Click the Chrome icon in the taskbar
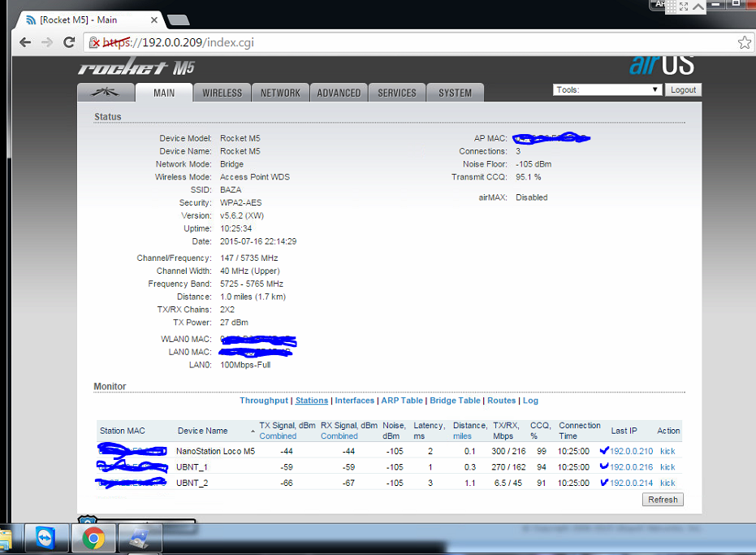This screenshot has width=756, height=555. click(93, 538)
